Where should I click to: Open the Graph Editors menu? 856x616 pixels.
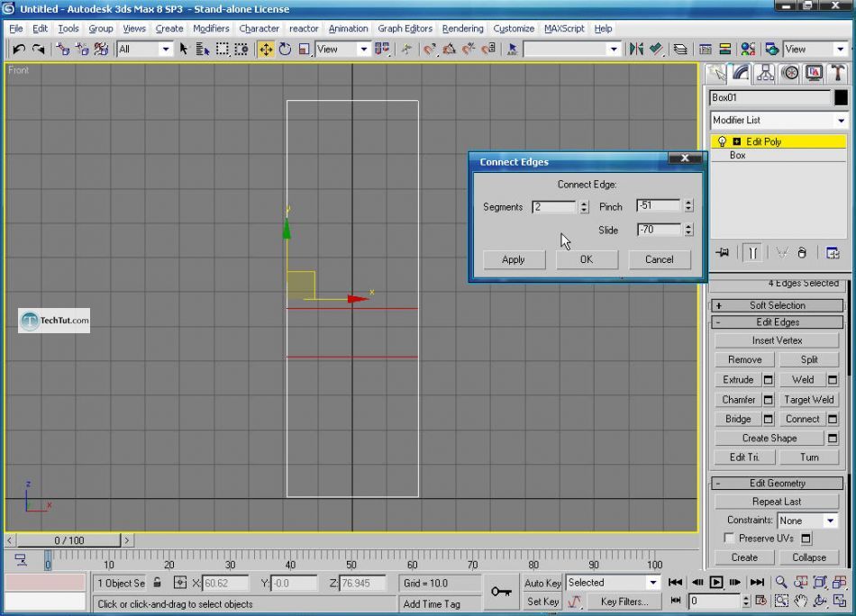tap(405, 29)
